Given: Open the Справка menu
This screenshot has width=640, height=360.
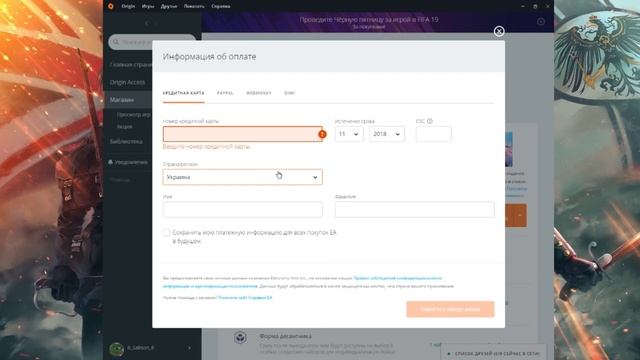Looking at the screenshot, I should tap(221, 6).
